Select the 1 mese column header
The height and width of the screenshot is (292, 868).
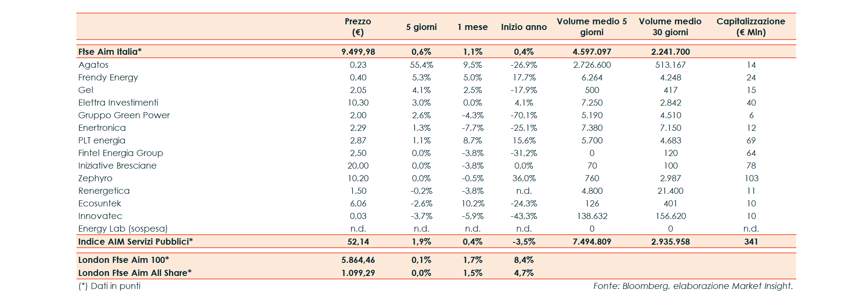click(472, 27)
